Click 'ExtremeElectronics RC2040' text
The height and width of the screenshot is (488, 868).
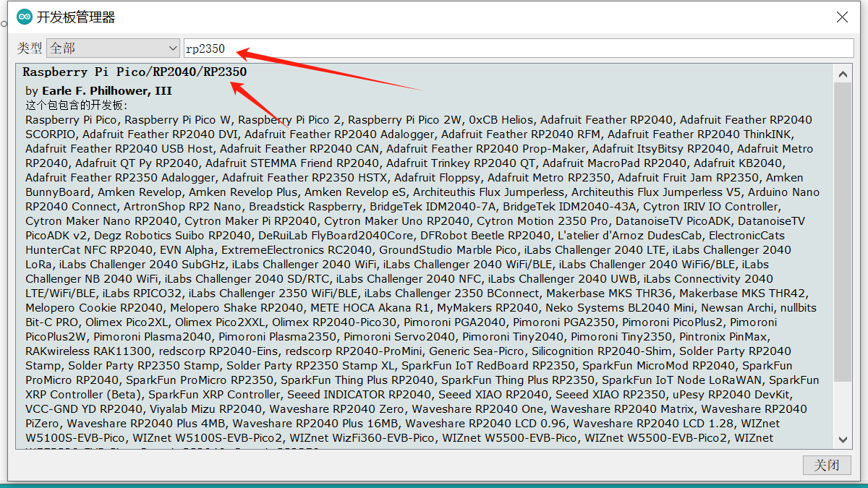[x=297, y=250]
